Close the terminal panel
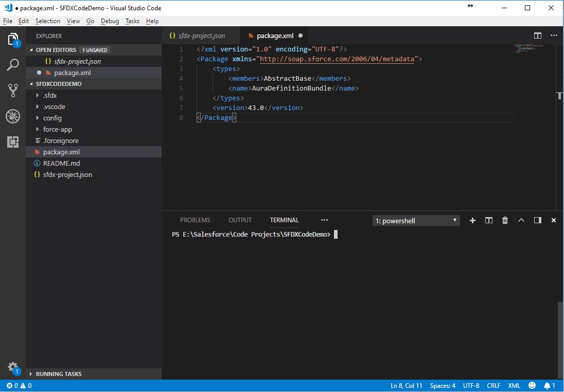 click(x=554, y=221)
